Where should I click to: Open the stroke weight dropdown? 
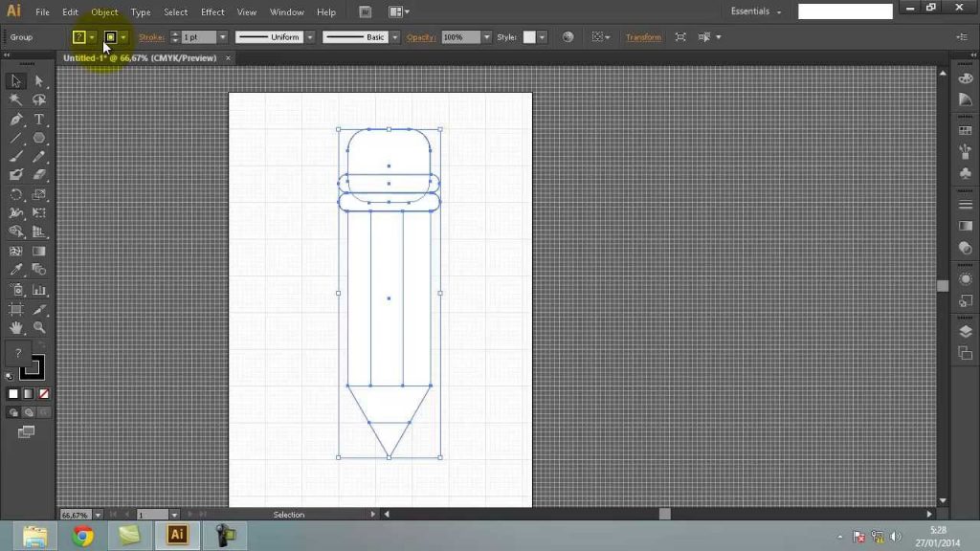pyautogui.click(x=222, y=36)
